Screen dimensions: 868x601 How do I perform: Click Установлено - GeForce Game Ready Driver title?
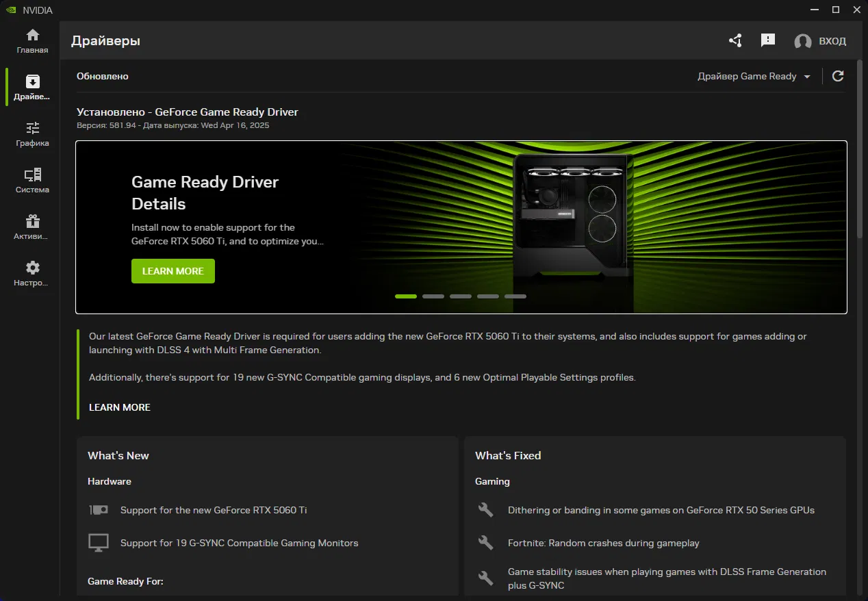188,112
